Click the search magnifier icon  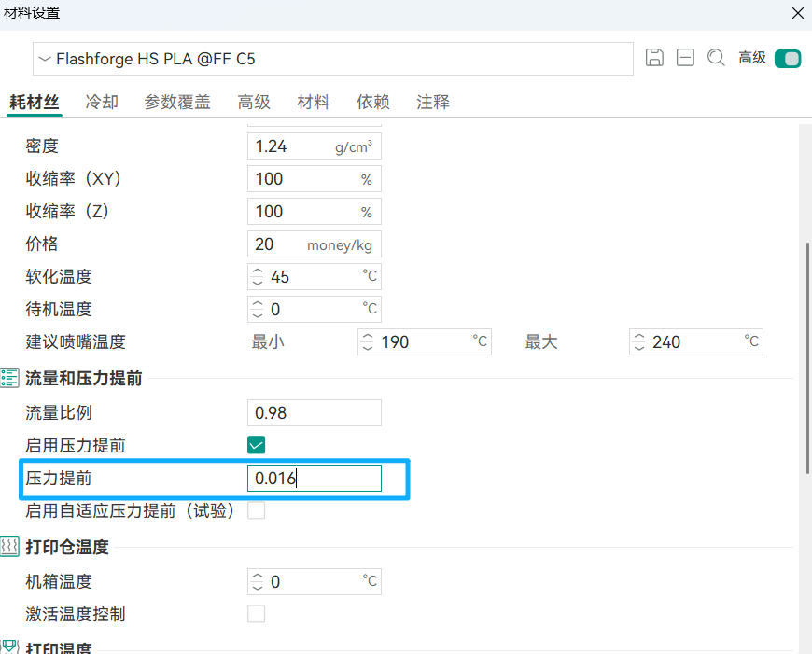point(716,58)
